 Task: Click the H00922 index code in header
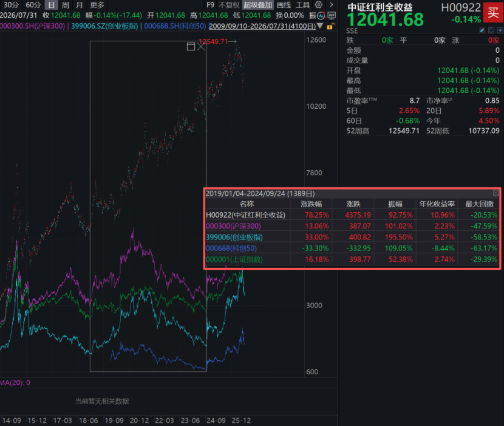point(461,7)
